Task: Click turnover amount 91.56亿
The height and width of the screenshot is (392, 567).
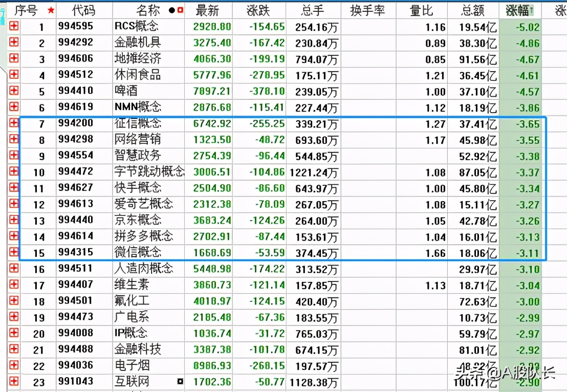Action: [478, 60]
